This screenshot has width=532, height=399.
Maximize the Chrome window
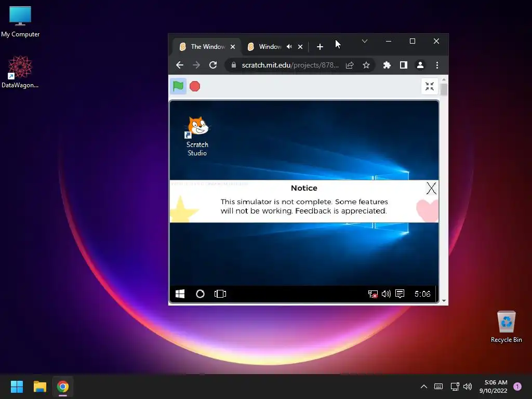tap(413, 42)
